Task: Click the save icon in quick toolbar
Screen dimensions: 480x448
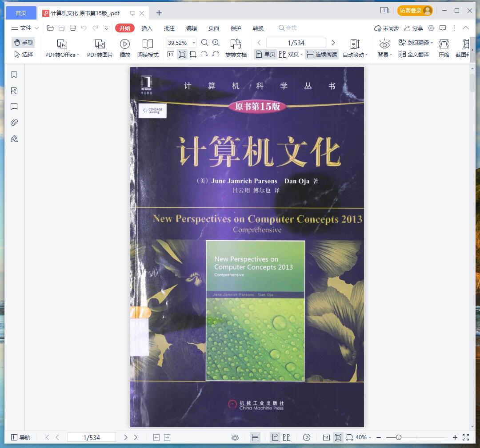Action: [x=61, y=28]
